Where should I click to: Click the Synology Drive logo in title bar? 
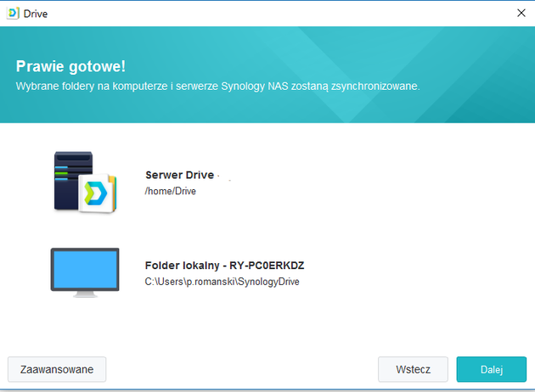[13, 14]
